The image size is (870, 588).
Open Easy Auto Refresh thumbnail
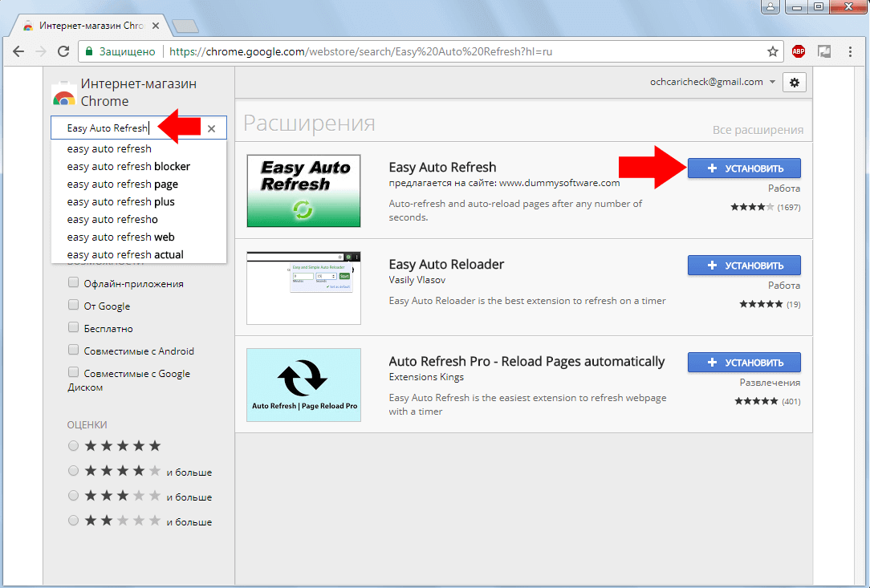pos(303,191)
